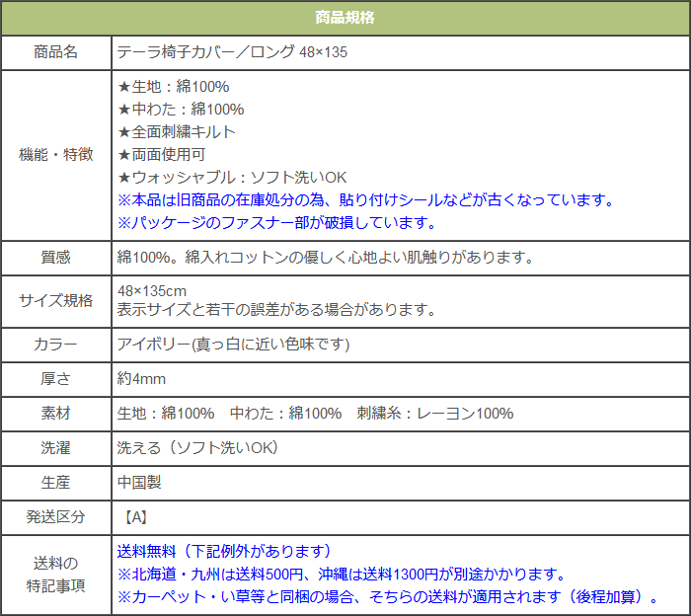Click the 送料の特記事項 label cell
Viewport: 691px width, 616px height.
[56, 575]
